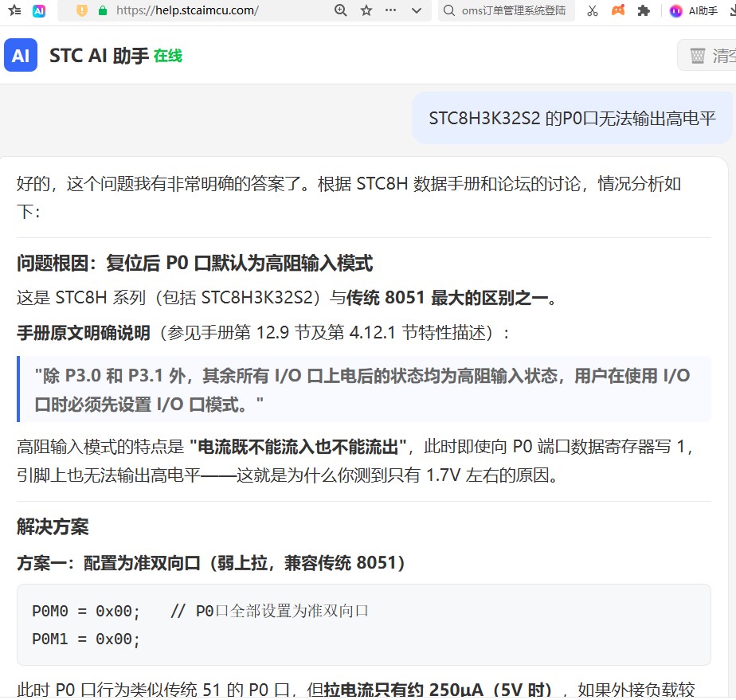Open the orange game controller icon

[618, 10]
